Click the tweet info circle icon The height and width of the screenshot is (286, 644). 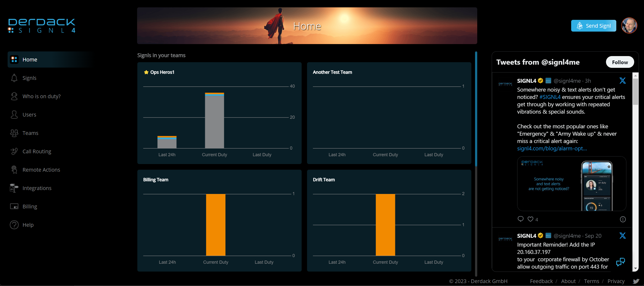point(622,219)
